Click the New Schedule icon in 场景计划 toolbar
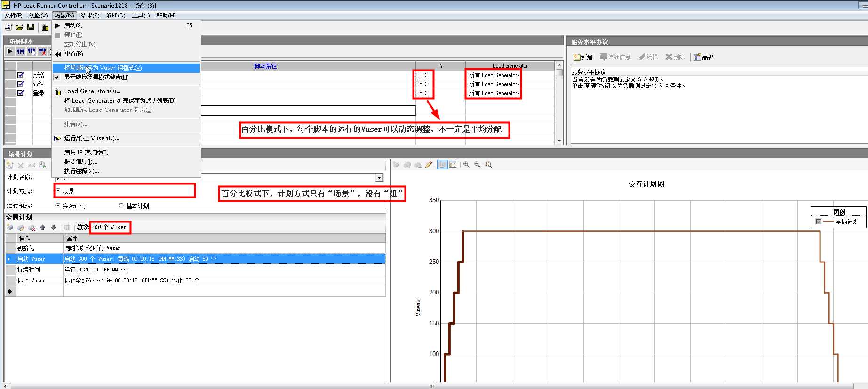The height and width of the screenshot is (389, 868). [10, 165]
